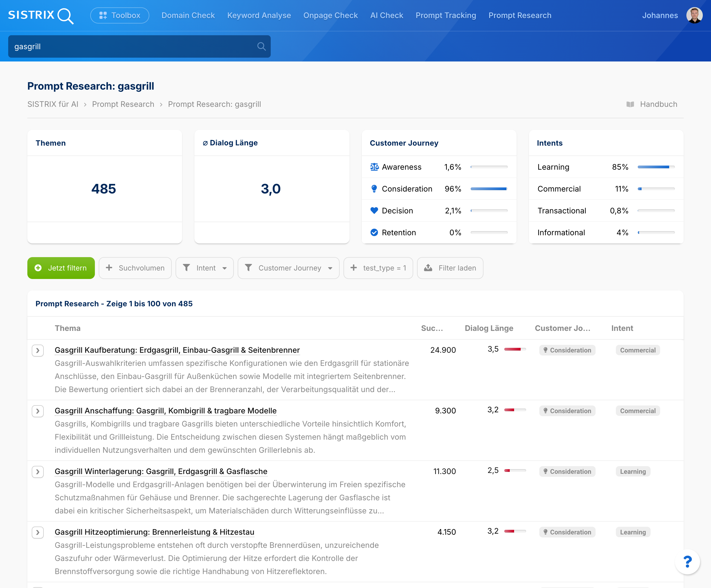711x588 pixels.
Task: Click the SISTRIX logo
Action: (x=41, y=16)
